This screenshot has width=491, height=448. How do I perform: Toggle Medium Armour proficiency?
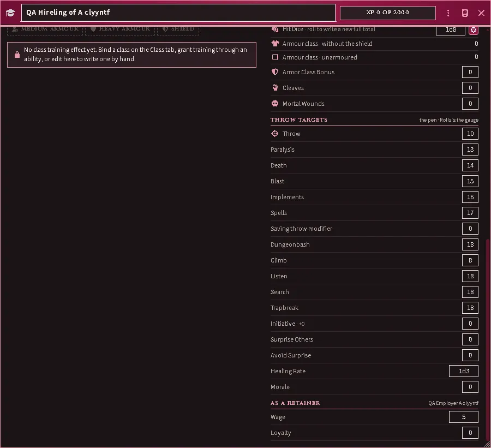click(45, 29)
